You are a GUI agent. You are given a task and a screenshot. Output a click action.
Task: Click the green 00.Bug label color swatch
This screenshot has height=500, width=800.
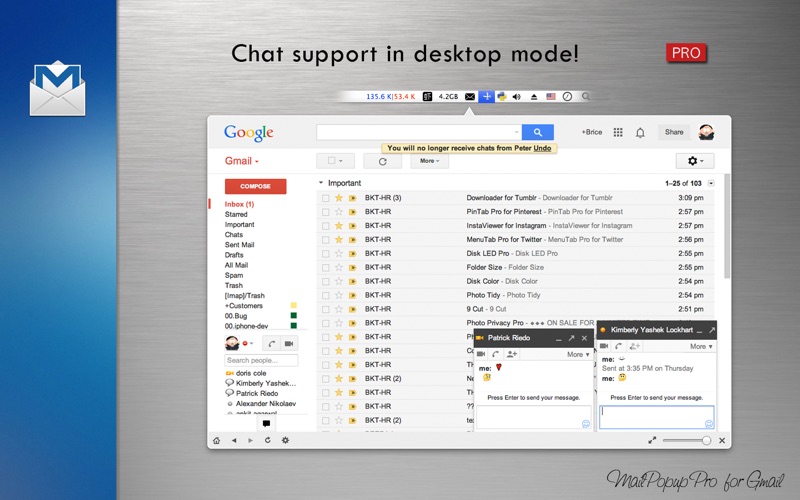click(x=294, y=316)
